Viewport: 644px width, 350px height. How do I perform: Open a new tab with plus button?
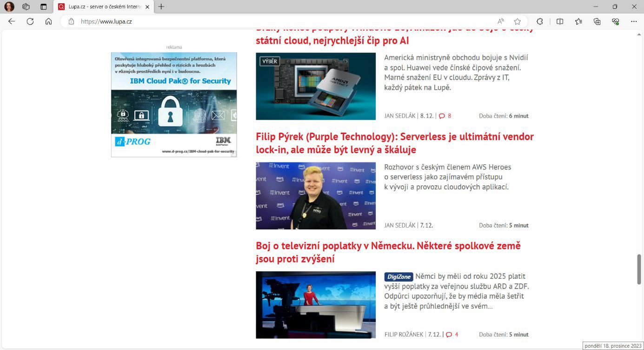(x=161, y=7)
